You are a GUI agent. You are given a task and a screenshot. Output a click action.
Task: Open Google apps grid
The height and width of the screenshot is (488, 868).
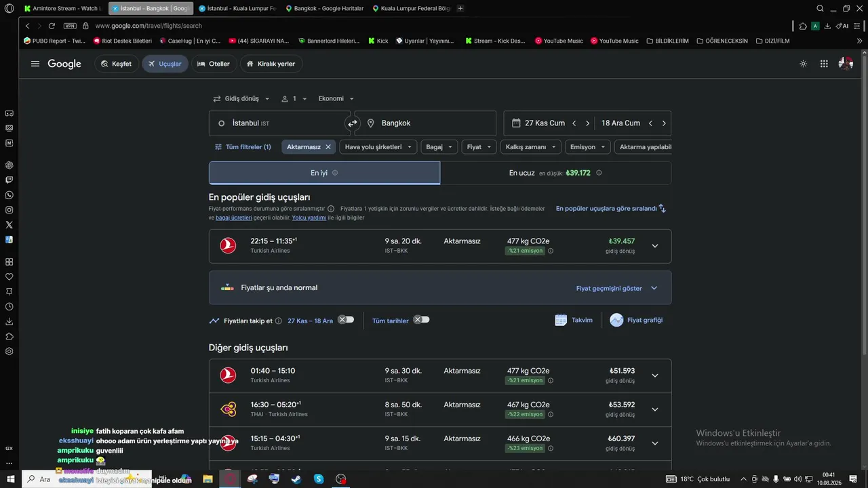[x=824, y=64]
